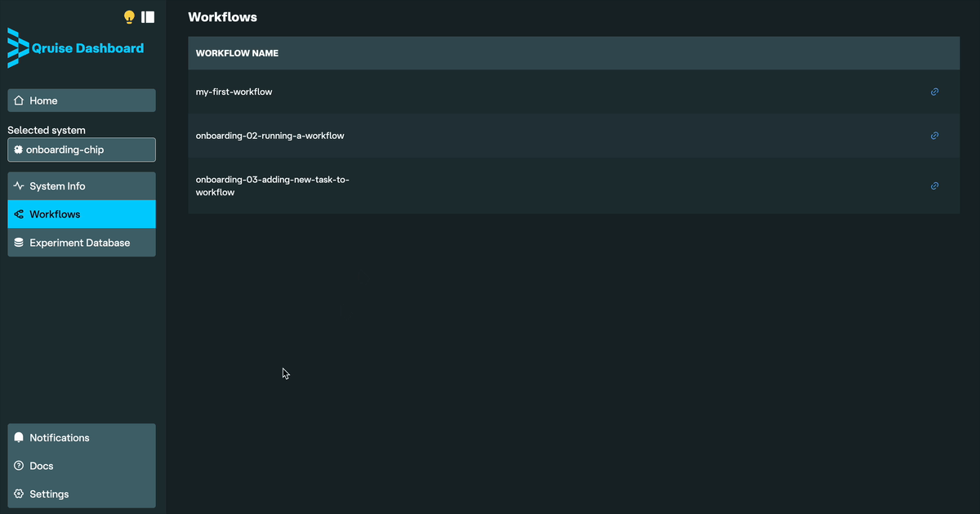Click the Qruise logo mark
Screen dimensions: 980x514
coord(17,48)
